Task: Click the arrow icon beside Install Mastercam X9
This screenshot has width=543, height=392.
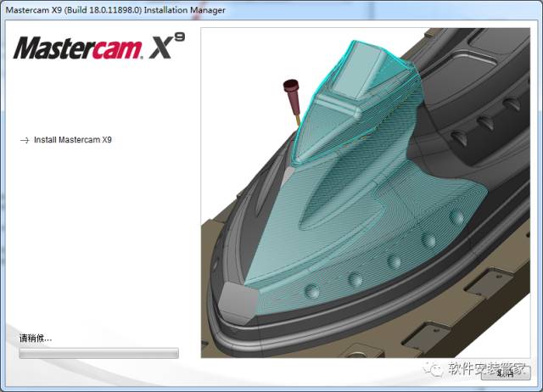Action: click(25, 140)
